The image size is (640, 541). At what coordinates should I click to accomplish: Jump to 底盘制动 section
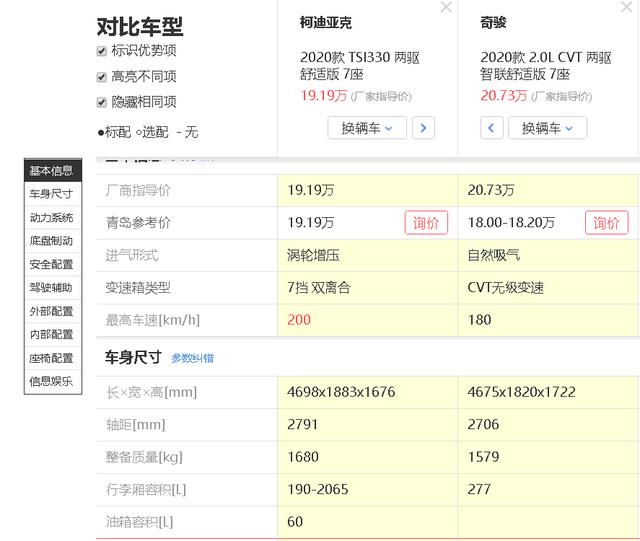click(x=53, y=240)
